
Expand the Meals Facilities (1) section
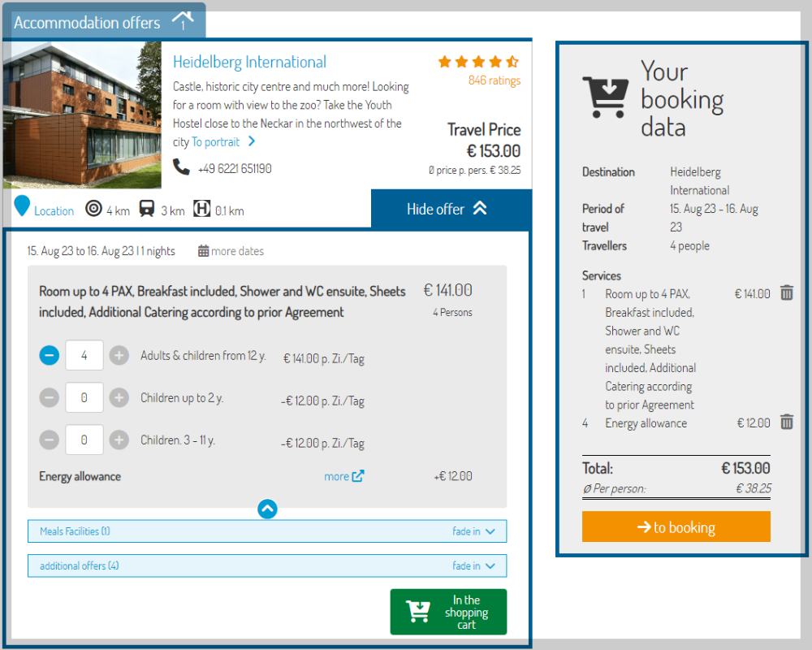[x=267, y=531]
